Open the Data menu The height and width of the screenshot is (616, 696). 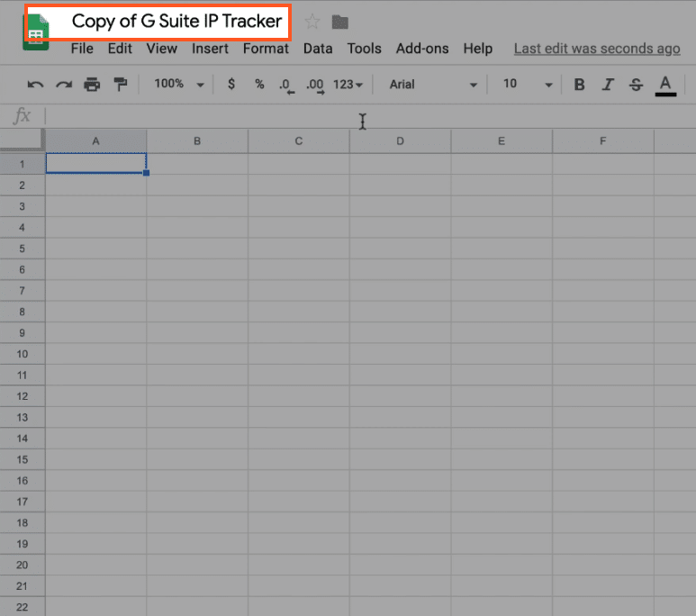click(318, 48)
